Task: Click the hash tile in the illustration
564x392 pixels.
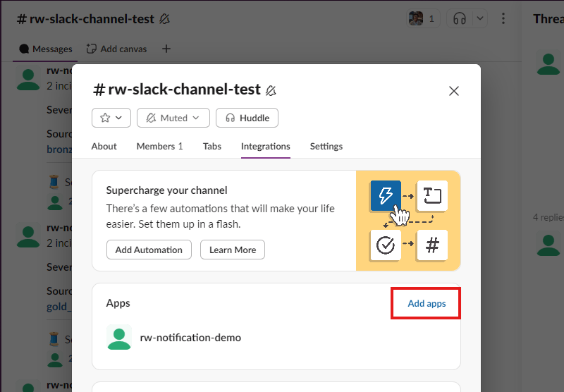Action: pyautogui.click(x=432, y=245)
